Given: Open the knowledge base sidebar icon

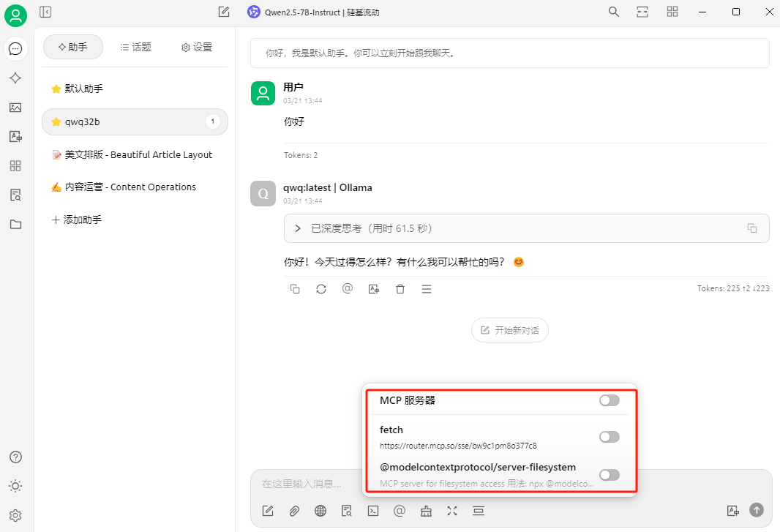Looking at the screenshot, I should pos(15,195).
